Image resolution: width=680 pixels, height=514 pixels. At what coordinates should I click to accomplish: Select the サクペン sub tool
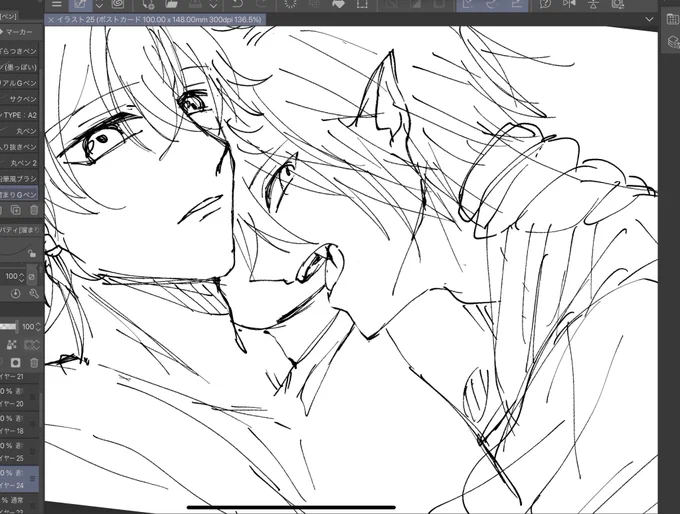19,99
